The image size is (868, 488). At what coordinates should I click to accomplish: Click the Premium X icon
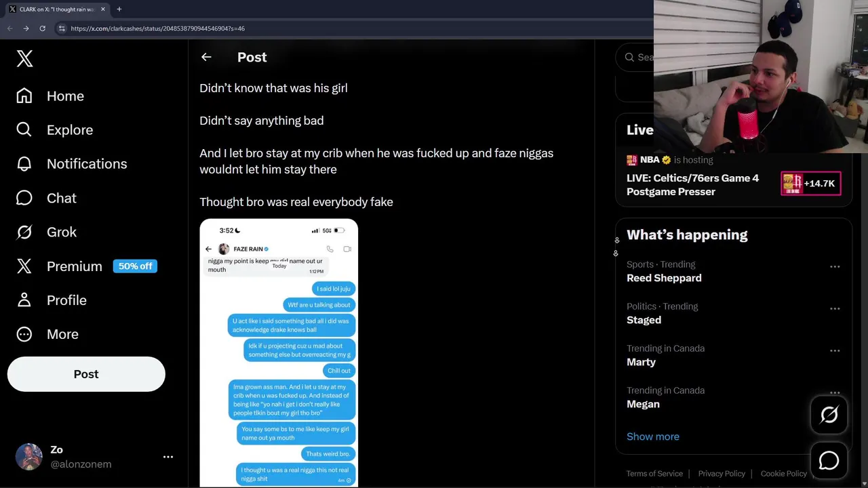click(24, 266)
